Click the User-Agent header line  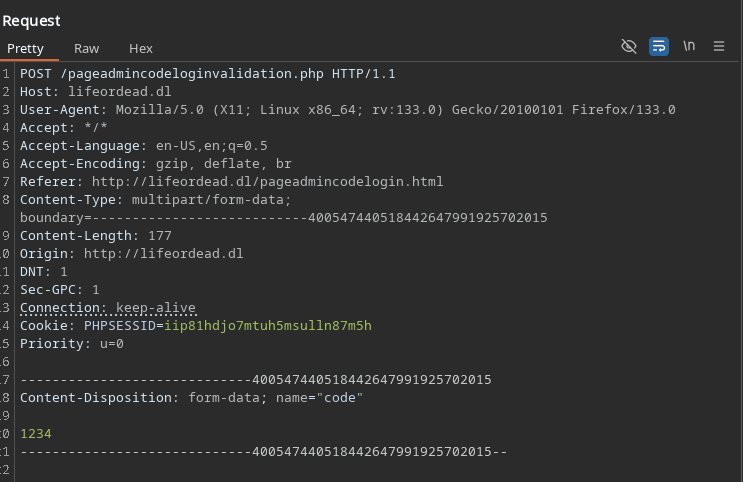(348, 110)
